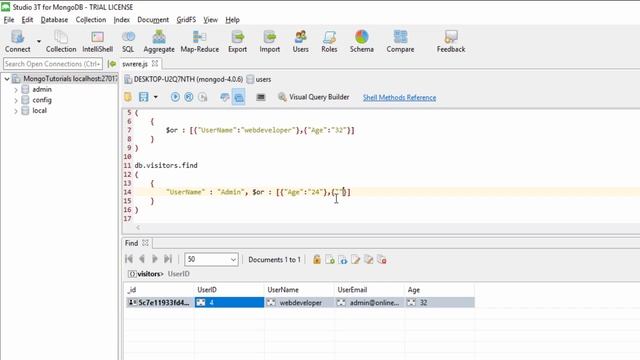
Task: Open the Edit menu
Action: click(x=27, y=20)
